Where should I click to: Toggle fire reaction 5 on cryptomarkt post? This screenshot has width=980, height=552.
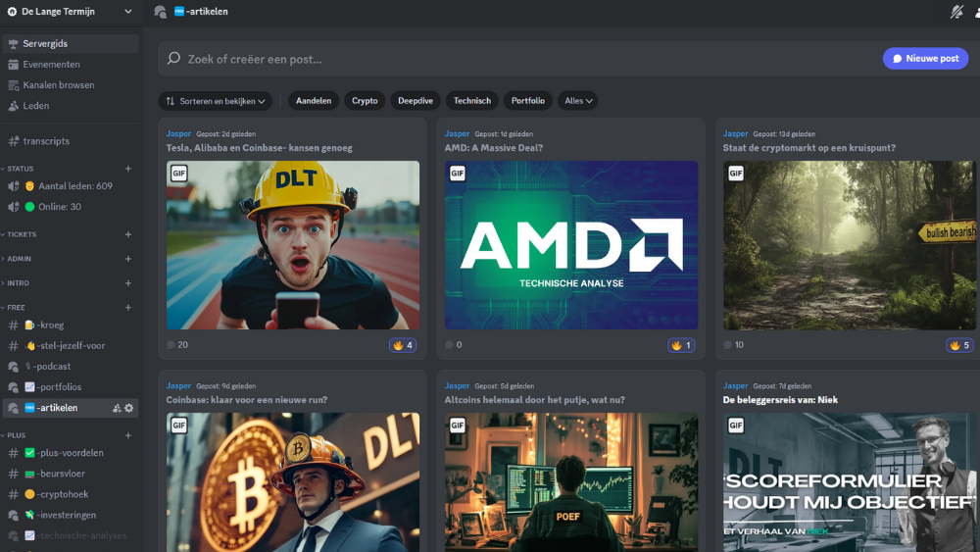click(x=959, y=345)
